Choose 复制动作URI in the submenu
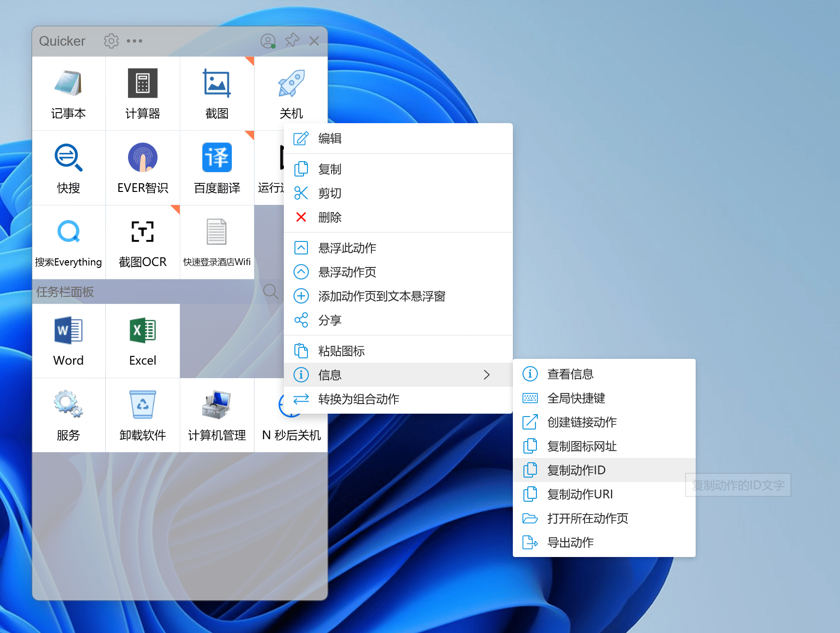The height and width of the screenshot is (633, 840). point(604,494)
